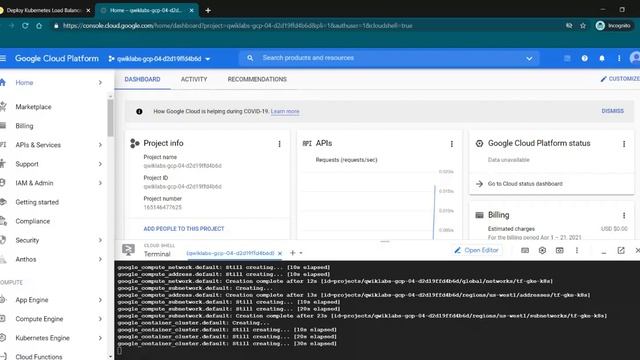Open a new browser tab
The image size is (640, 360).
point(208,10)
